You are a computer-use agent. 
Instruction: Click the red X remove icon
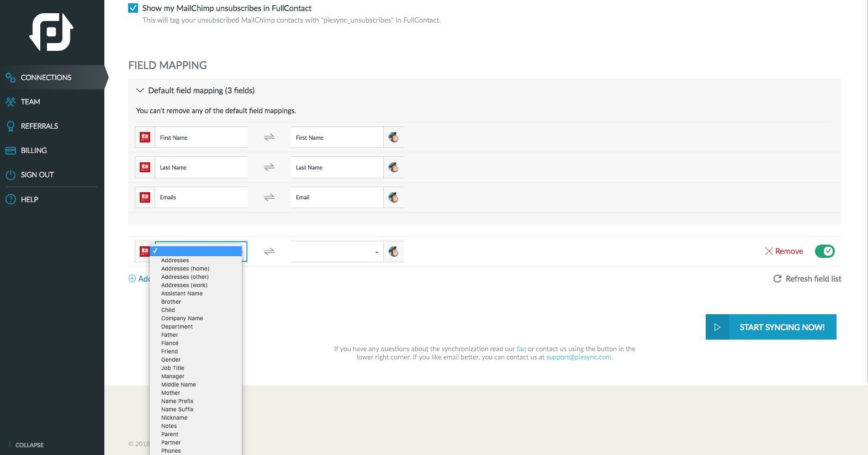tap(769, 251)
